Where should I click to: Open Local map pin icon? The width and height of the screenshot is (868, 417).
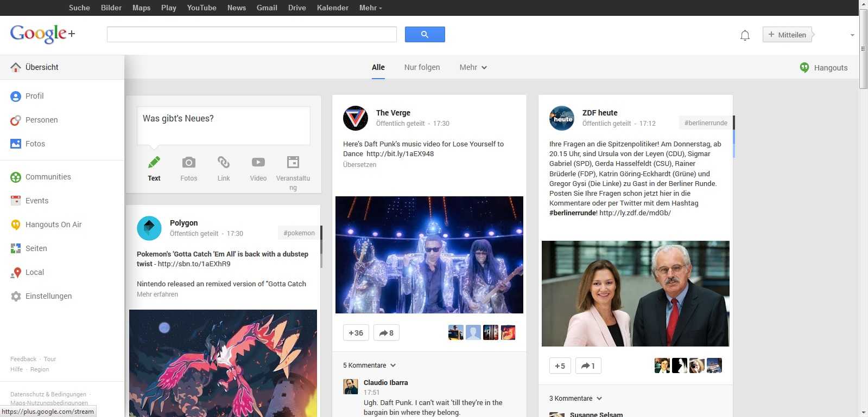pos(16,273)
